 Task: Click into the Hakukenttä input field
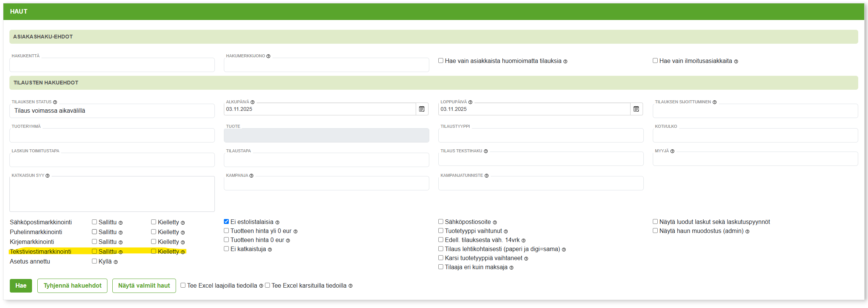112,65
